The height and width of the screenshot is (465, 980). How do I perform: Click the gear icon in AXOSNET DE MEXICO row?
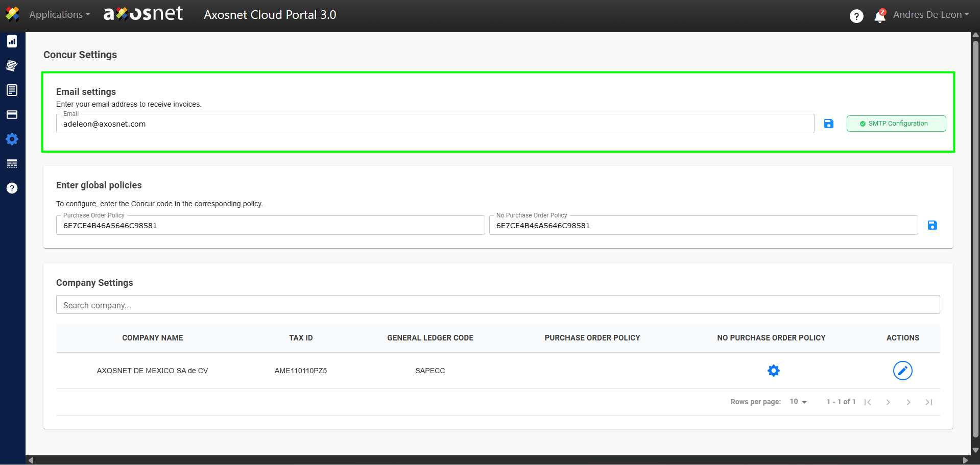774,371
